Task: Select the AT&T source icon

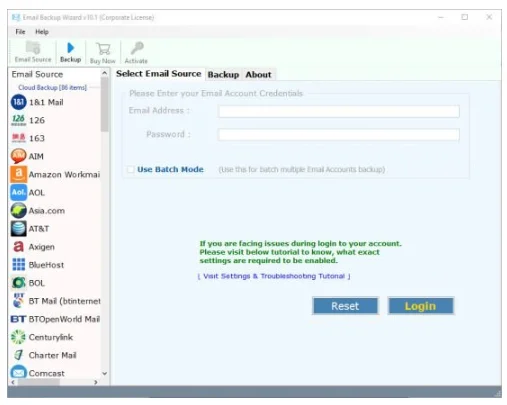Action: coord(19,228)
